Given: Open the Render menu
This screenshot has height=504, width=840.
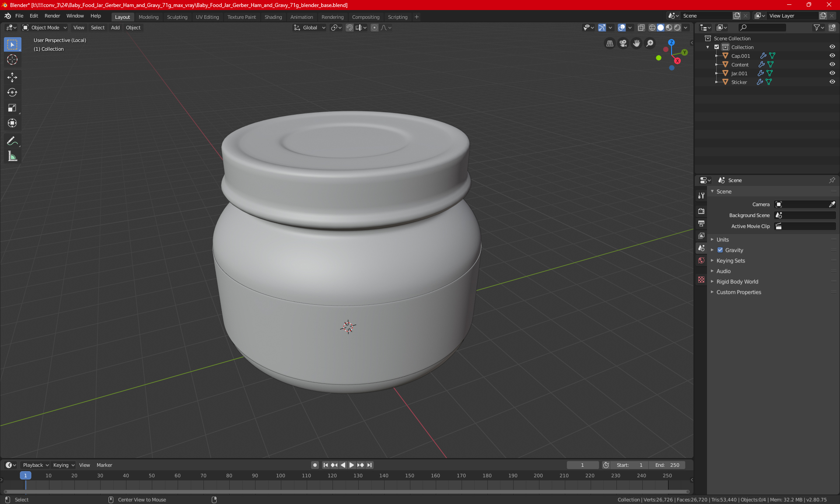Looking at the screenshot, I should pos(52,16).
